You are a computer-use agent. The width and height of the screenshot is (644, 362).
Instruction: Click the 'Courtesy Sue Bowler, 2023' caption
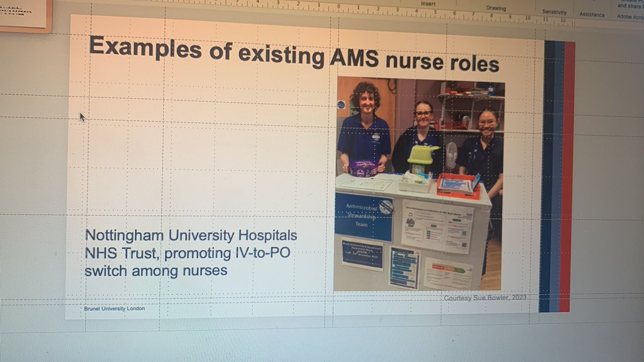[x=486, y=298]
